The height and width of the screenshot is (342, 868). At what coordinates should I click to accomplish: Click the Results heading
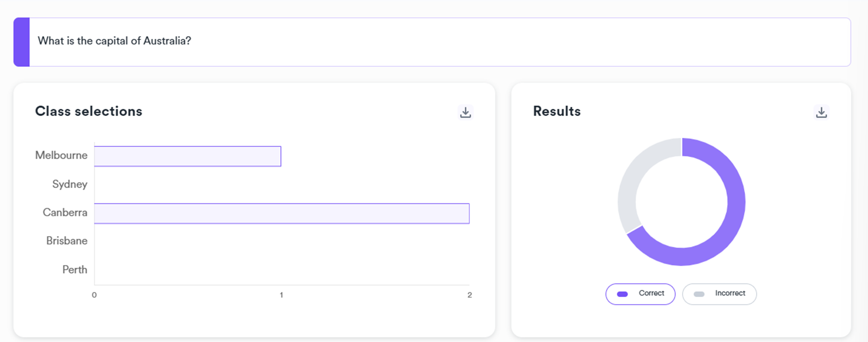tap(557, 111)
